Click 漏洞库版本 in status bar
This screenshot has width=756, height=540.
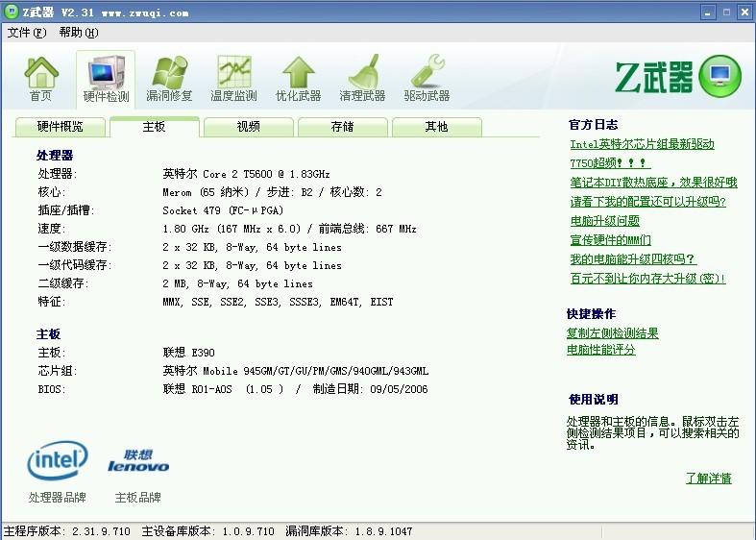(349, 531)
